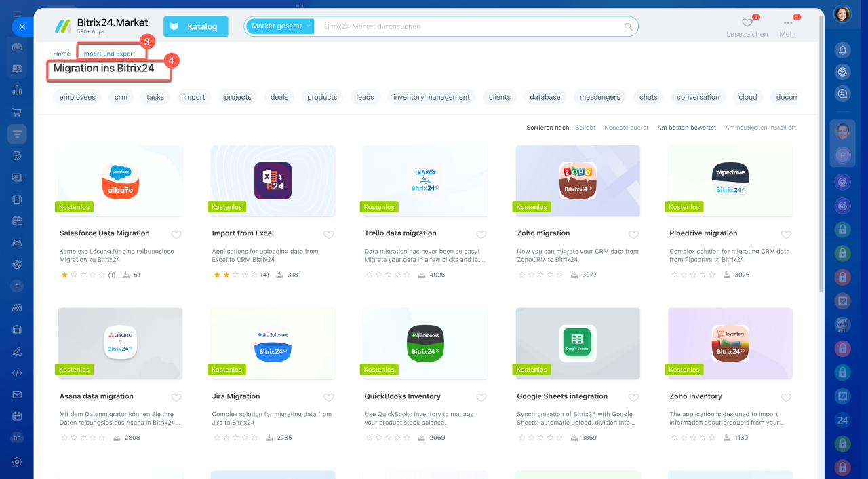Image resolution: width=868 pixels, height=479 pixels.
Task: Open the chat search icon in right panel
Action: tap(842, 94)
